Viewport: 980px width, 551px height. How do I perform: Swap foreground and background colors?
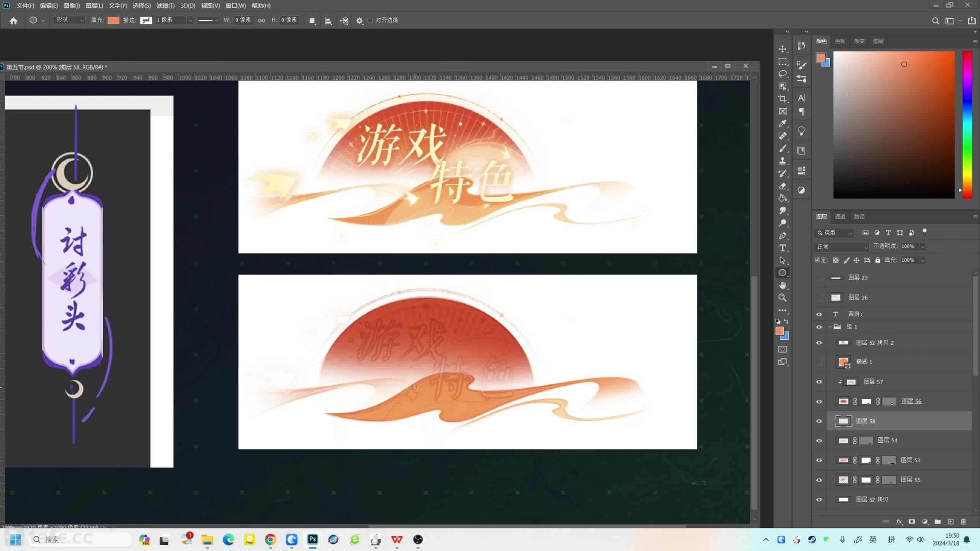[x=786, y=321]
